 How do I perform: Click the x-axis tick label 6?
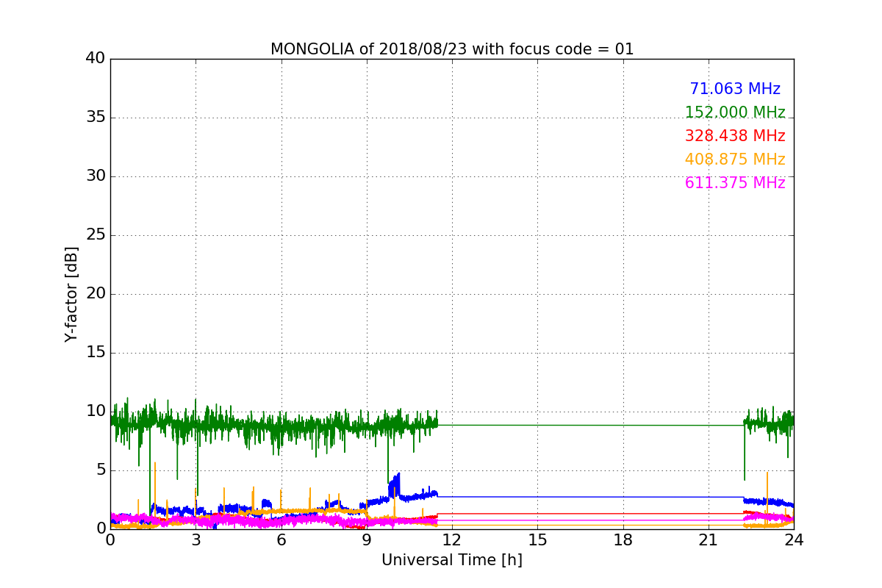pyautogui.click(x=281, y=539)
